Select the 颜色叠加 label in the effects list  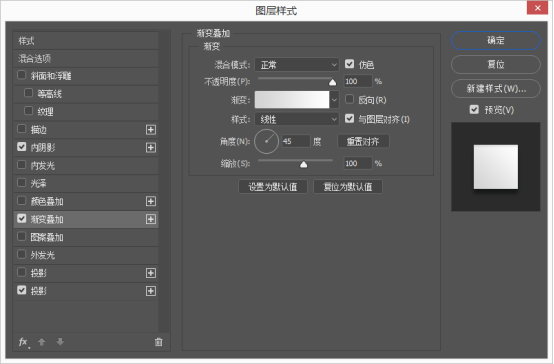coord(47,201)
